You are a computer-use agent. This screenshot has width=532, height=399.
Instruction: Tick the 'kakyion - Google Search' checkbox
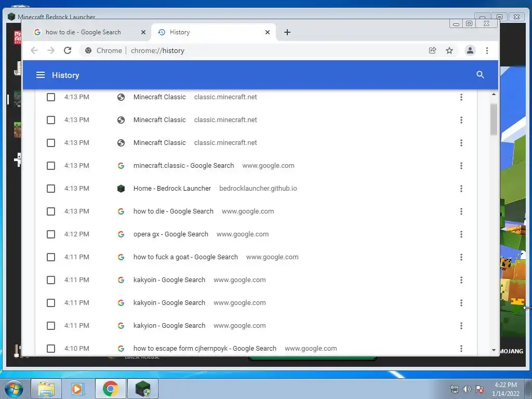[51, 326]
